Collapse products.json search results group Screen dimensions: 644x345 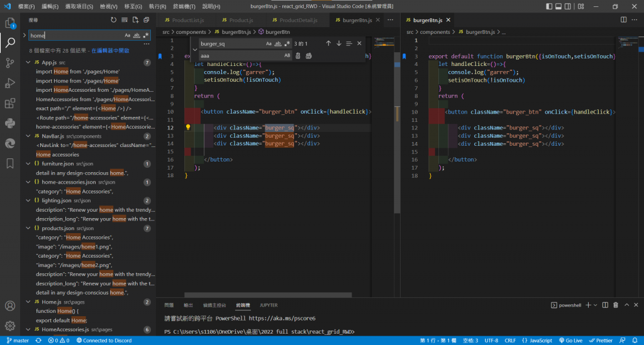pyautogui.click(x=28, y=229)
